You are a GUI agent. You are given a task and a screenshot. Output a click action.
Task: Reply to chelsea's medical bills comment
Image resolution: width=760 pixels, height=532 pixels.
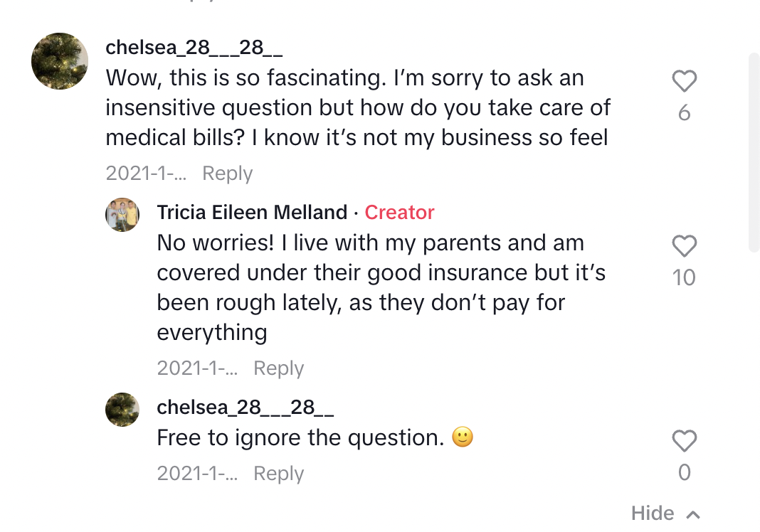point(227,173)
